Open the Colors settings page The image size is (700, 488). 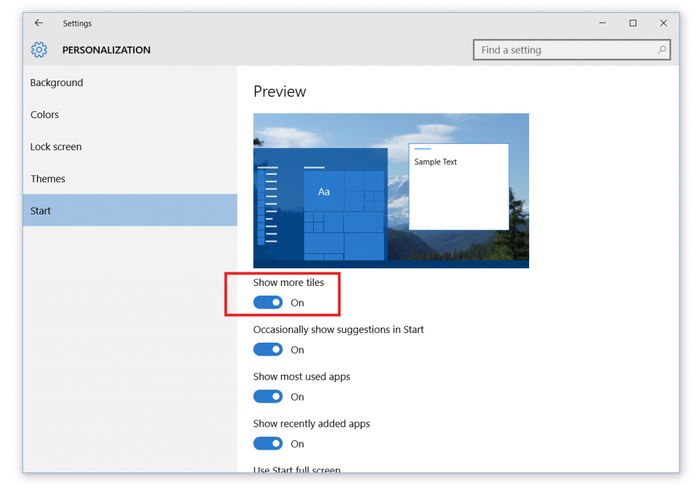129,115
